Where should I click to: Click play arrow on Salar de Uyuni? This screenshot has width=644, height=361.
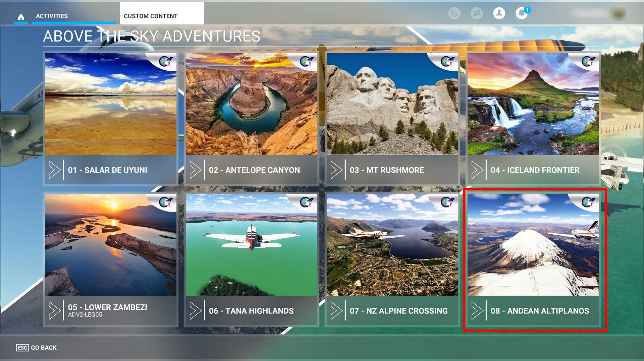(x=54, y=170)
